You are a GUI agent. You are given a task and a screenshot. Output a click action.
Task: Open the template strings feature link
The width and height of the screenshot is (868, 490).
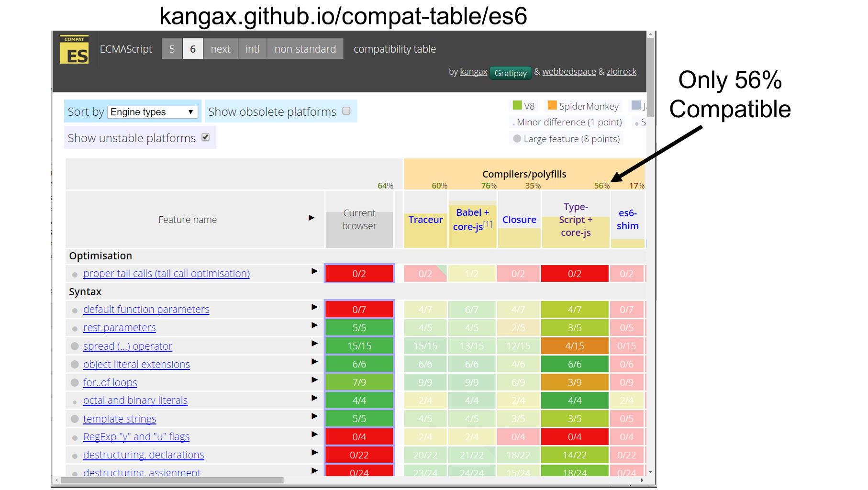[x=119, y=419]
